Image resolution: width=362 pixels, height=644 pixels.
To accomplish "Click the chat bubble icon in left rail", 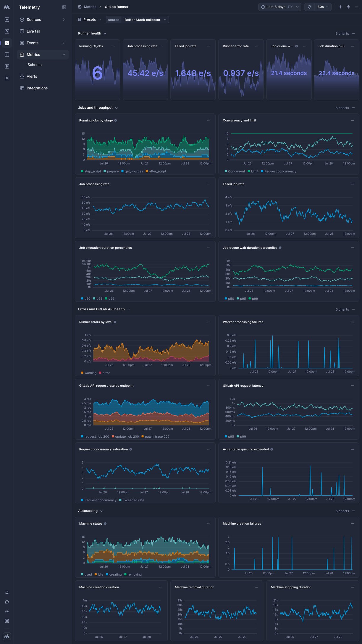I will pos(7,602).
